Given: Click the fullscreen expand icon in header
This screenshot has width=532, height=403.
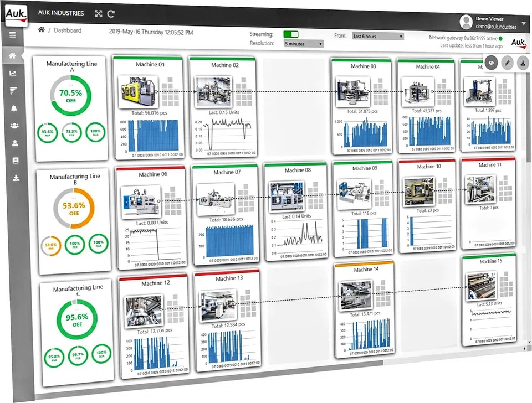Looking at the screenshot, I should pyautogui.click(x=99, y=14).
